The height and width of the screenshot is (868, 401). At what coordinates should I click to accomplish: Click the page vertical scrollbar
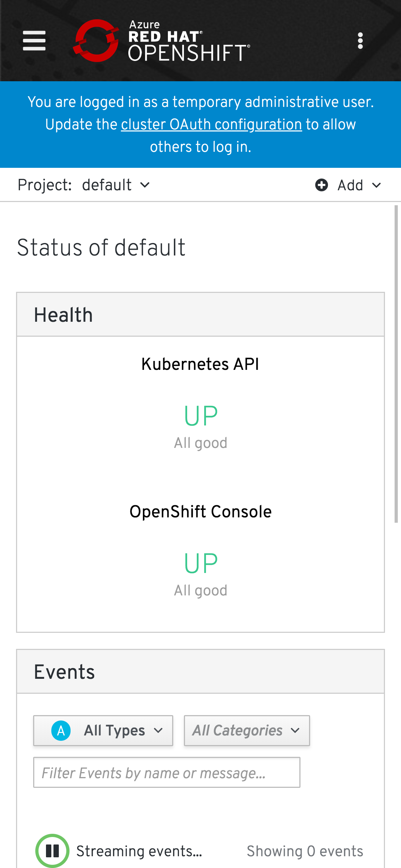tap(396, 363)
